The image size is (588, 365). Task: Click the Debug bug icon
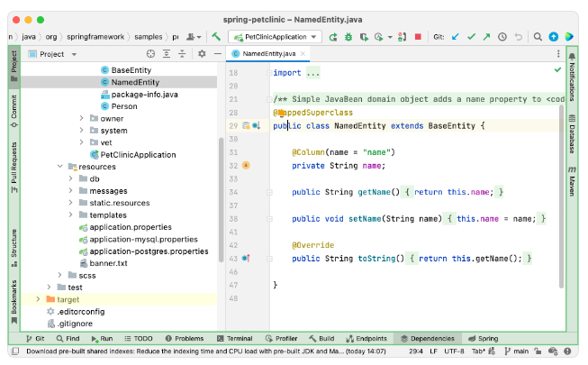click(348, 37)
